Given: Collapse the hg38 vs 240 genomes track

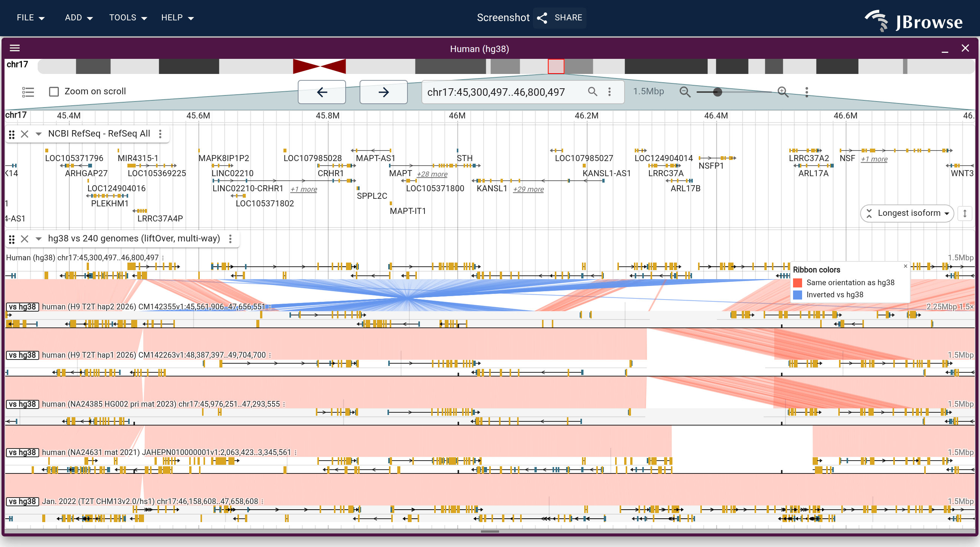Looking at the screenshot, I should click(38, 239).
